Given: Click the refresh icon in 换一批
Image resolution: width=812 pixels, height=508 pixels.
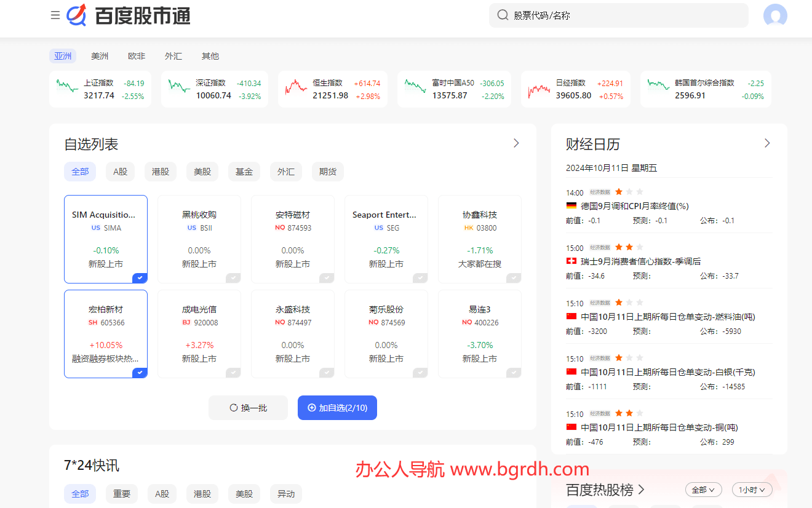Looking at the screenshot, I should pos(234,408).
